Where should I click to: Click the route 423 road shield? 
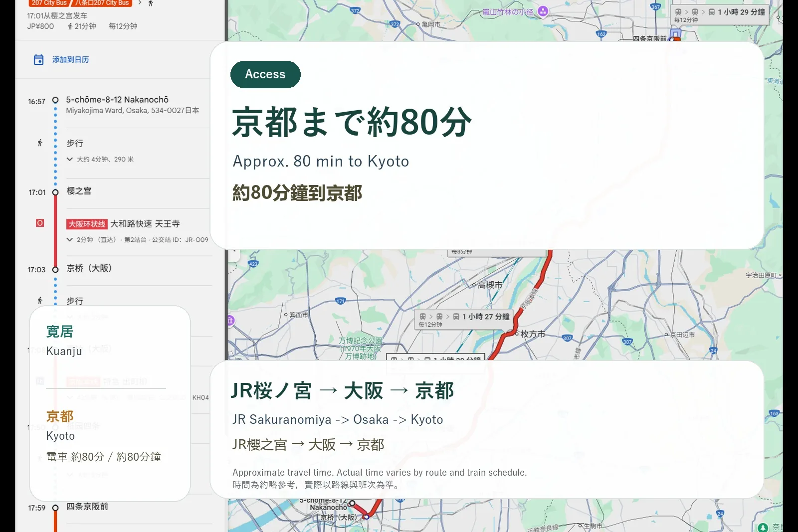[x=253, y=264]
